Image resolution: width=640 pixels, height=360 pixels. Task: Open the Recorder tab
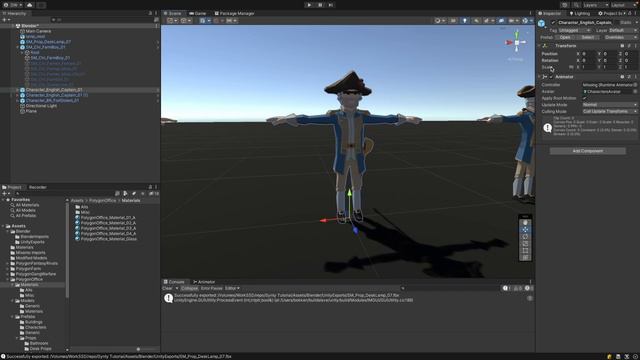pos(38,187)
